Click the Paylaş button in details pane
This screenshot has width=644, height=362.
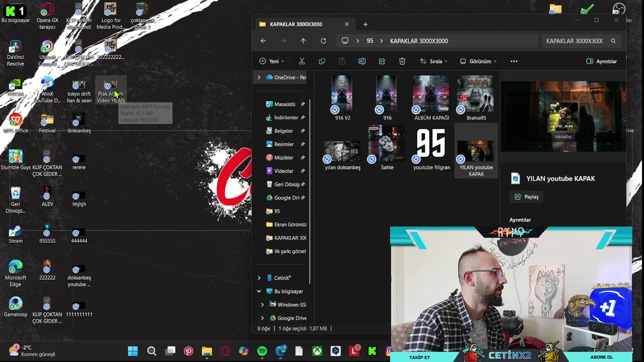pos(526,197)
